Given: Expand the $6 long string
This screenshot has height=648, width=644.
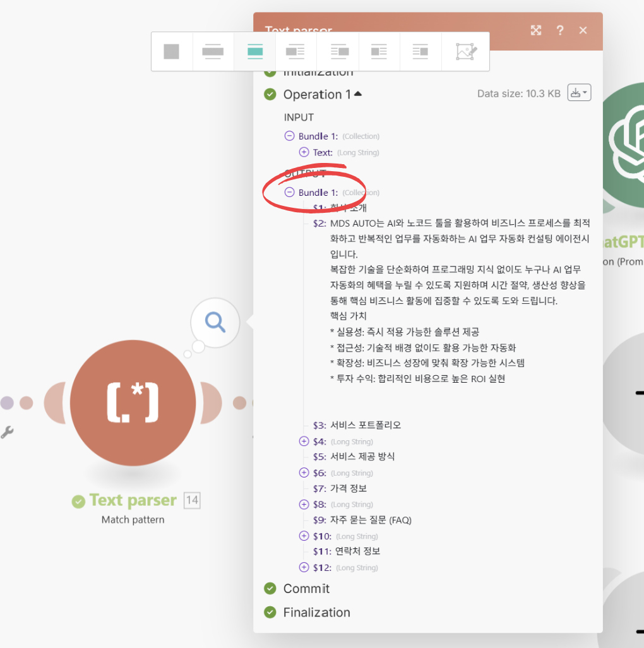Looking at the screenshot, I should pos(304,472).
